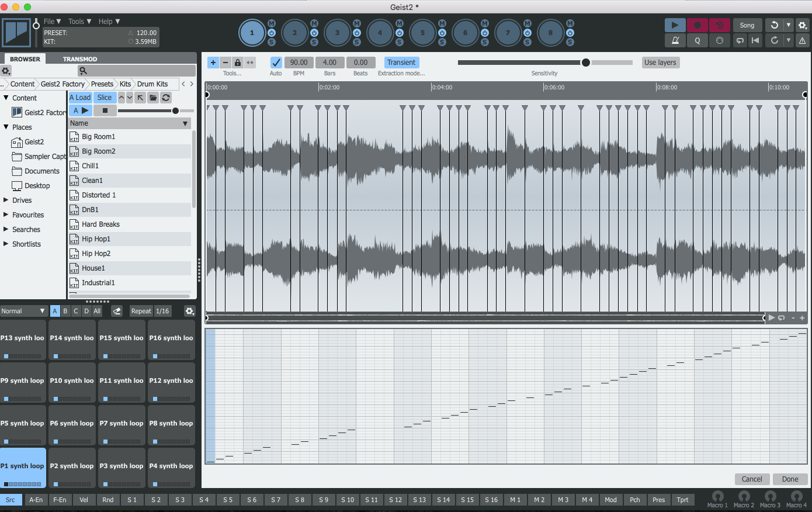The width and height of the screenshot is (812, 512).
Task: Open the browser settings gear icon
Action: point(6,71)
